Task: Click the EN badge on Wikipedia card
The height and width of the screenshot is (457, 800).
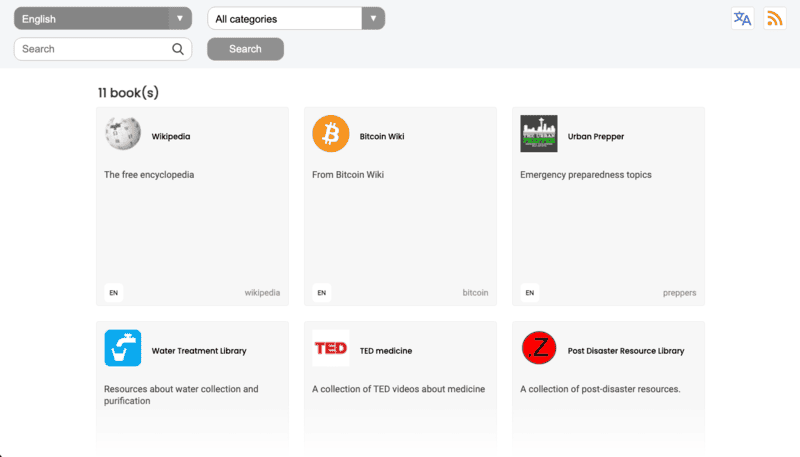Action: [114, 293]
